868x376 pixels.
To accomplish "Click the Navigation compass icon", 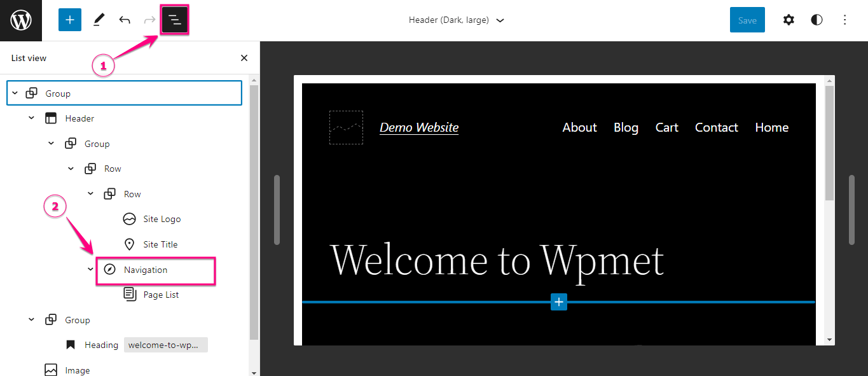I will (x=110, y=270).
